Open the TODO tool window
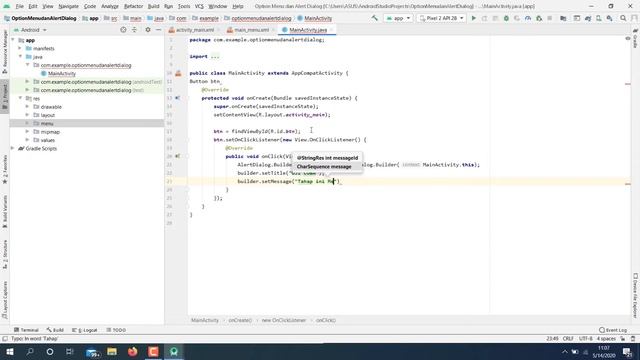640x360 pixels. coord(116,330)
